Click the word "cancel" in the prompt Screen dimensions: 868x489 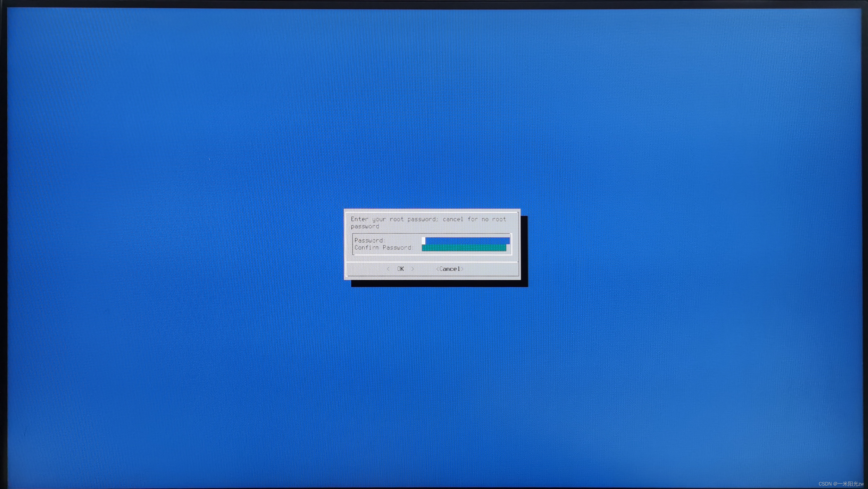point(453,219)
